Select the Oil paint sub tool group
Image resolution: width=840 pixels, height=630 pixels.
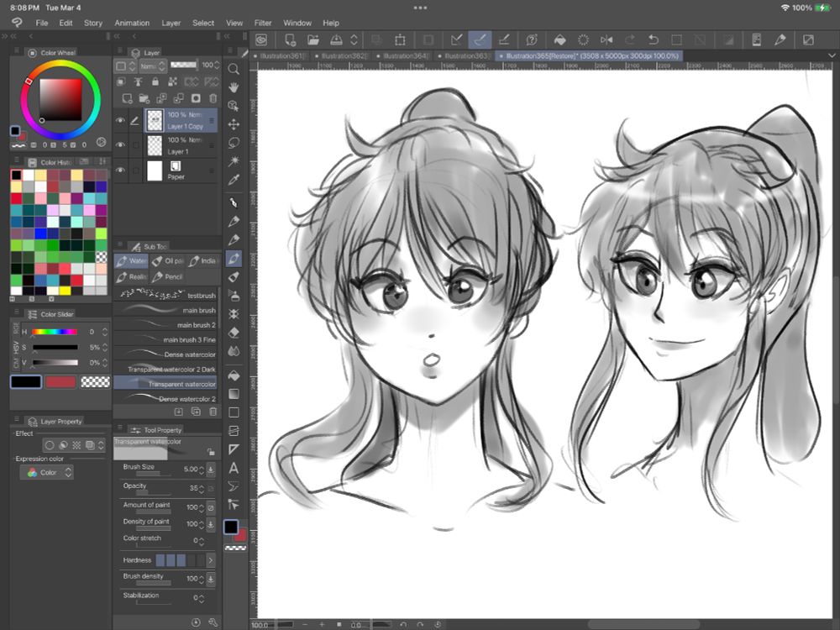(167, 261)
